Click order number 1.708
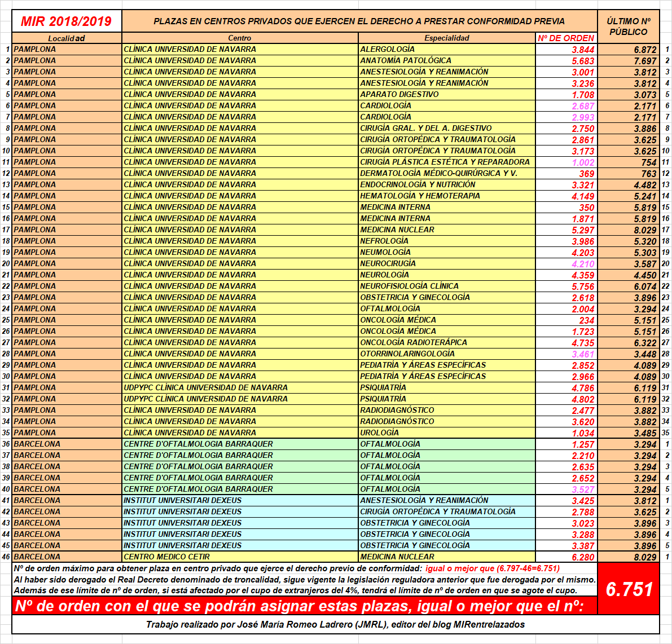This screenshot has width=672, height=644. (x=566, y=95)
